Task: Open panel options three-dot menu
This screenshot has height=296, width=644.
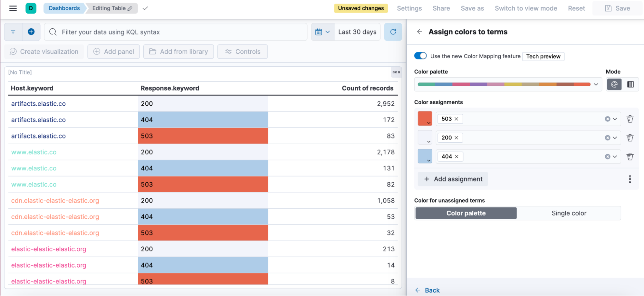Action: [396, 72]
